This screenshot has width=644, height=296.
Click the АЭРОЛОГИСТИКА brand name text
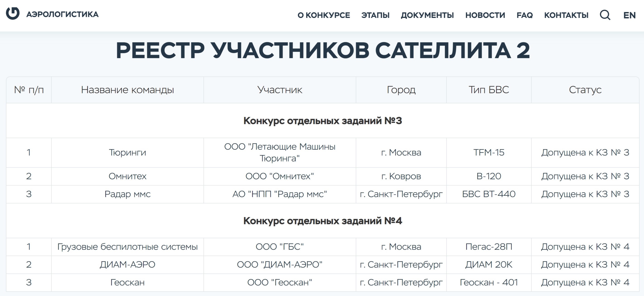pos(62,14)
